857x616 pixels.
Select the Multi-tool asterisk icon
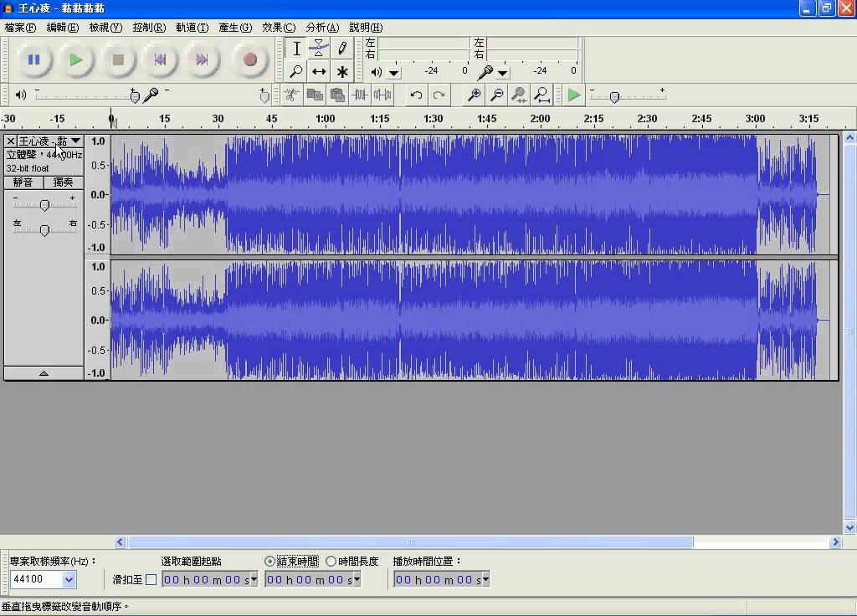(x=341, y=71)
